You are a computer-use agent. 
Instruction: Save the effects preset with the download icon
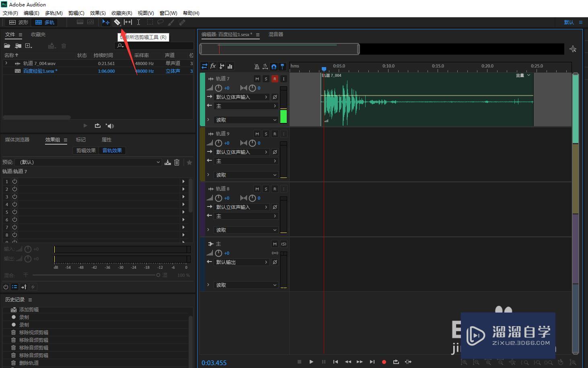pyautogui.click(x=168, y=162)
